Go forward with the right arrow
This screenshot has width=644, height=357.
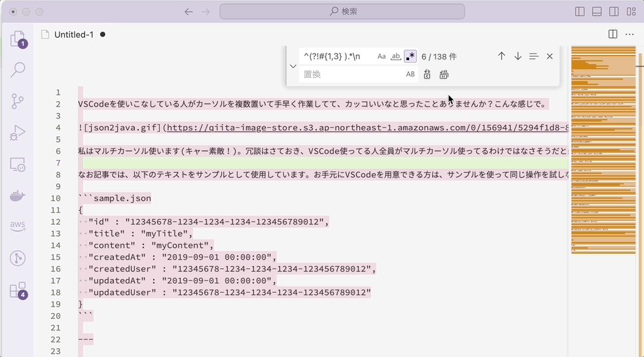tap(206, 12)
